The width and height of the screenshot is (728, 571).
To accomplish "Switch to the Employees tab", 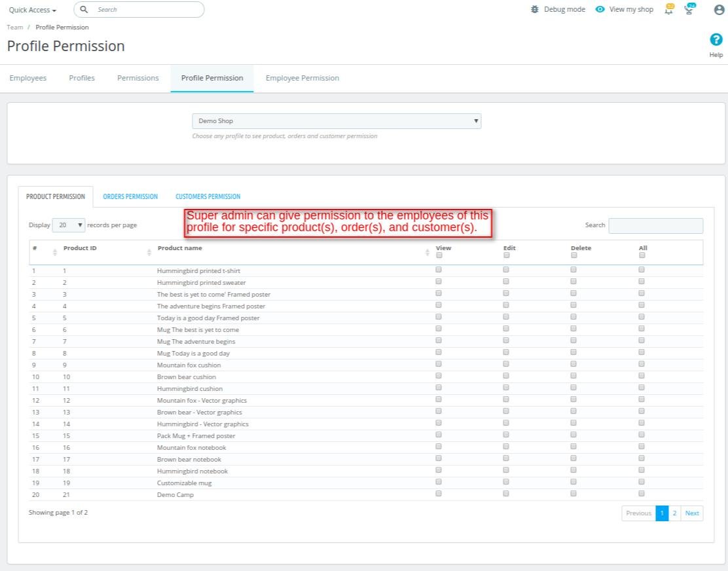I will pyautogui.click(x=28, y=78).
